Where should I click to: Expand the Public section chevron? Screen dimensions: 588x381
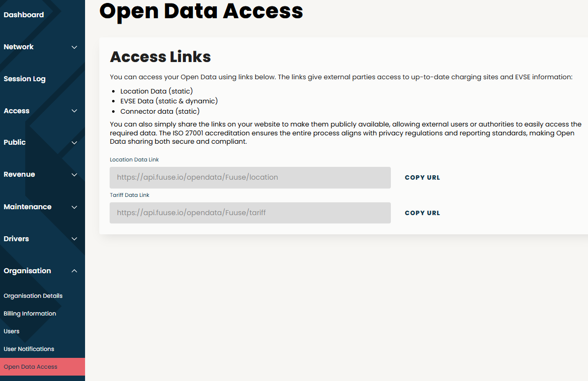click(74, 143)
